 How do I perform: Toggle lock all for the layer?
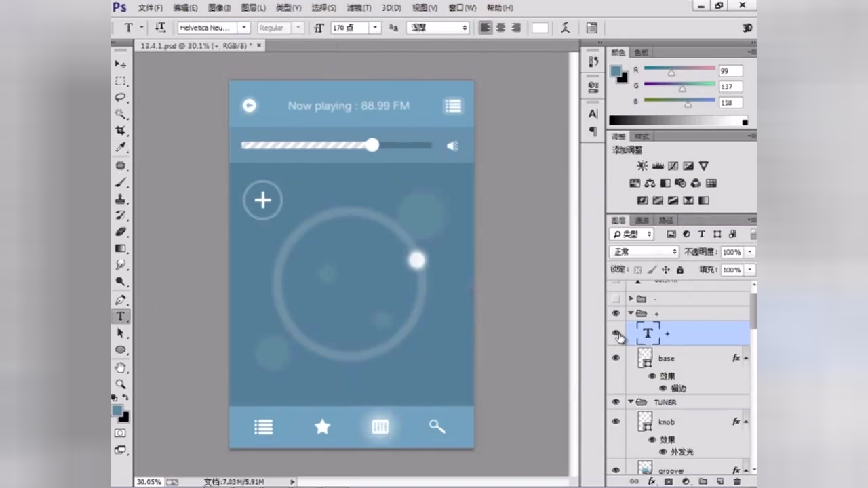pos(680,270)
